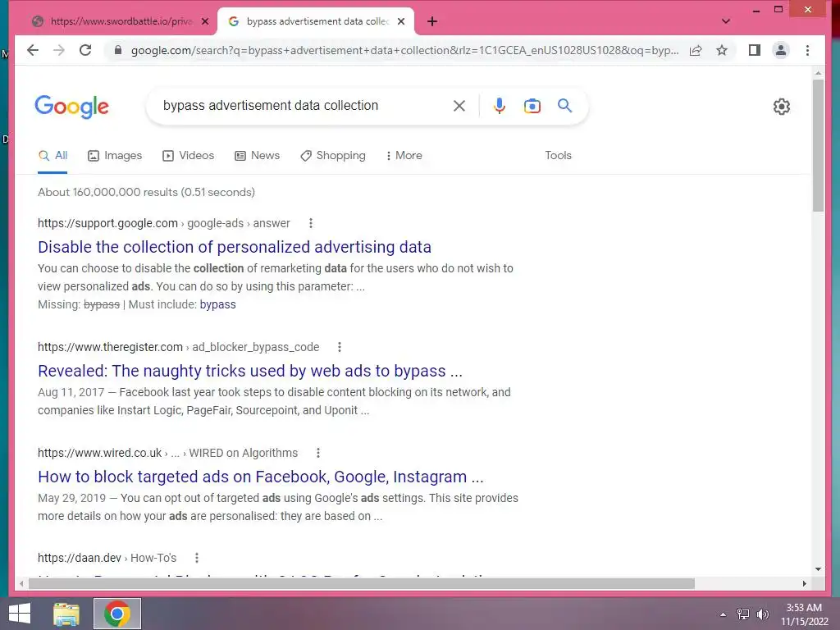Open the volume control

click(x=762, y=614)
